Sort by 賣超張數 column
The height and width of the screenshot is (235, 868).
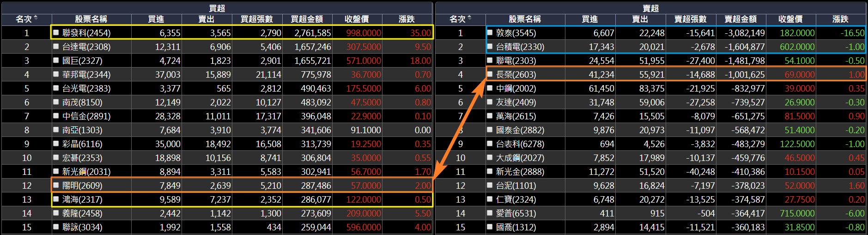(691, 19)
